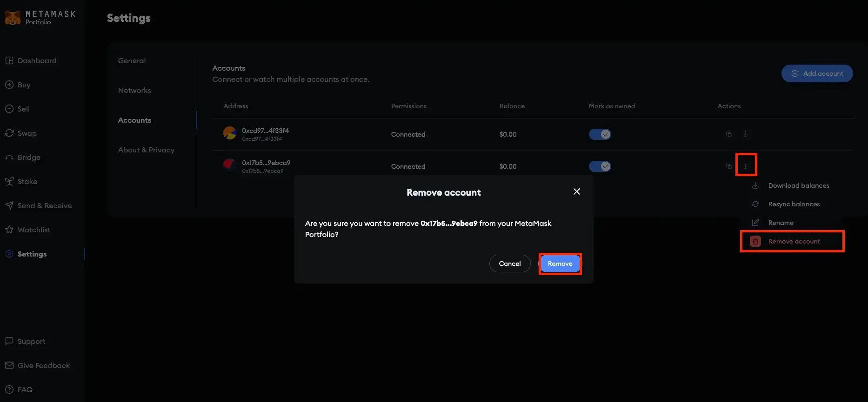Confirm with the blue Remove button
868x402 pixels.
click(x=560, y=264)
